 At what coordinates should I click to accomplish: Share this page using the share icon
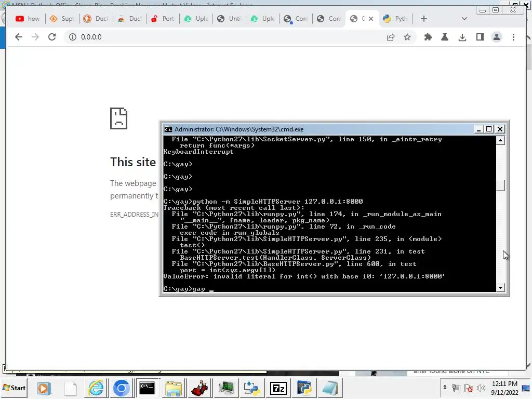point(391,37)
